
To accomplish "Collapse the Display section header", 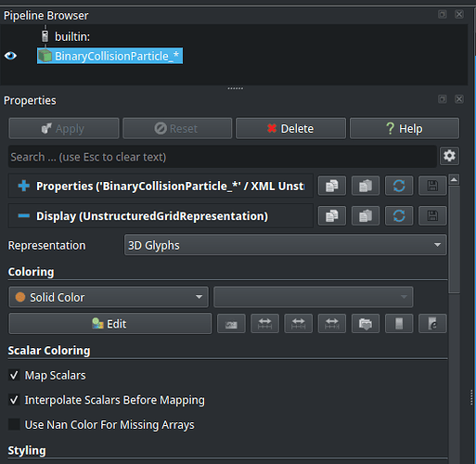I will click(161, 216).
